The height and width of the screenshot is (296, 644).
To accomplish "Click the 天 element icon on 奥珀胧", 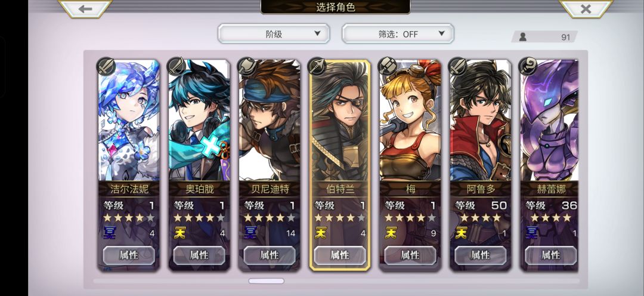I will tap(180, 233).
